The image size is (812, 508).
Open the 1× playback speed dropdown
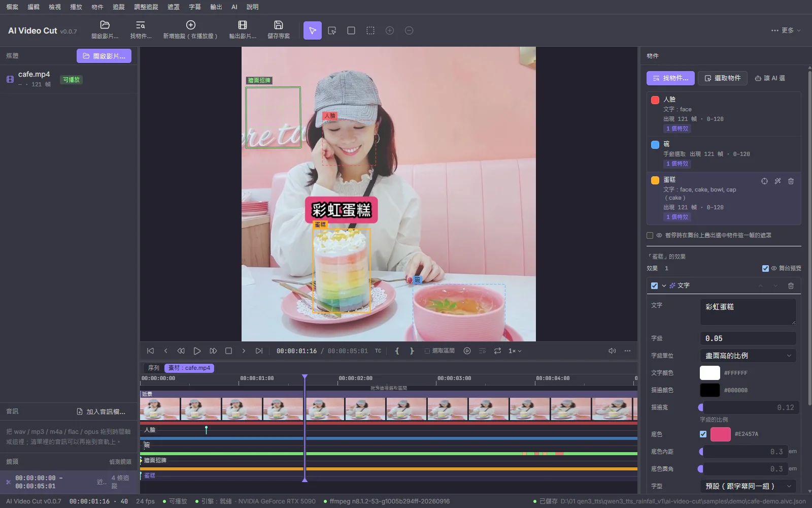point(515,351)
